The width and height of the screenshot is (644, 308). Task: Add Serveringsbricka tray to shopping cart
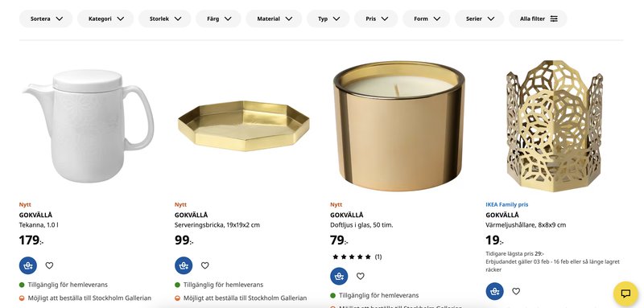(184, 265)
